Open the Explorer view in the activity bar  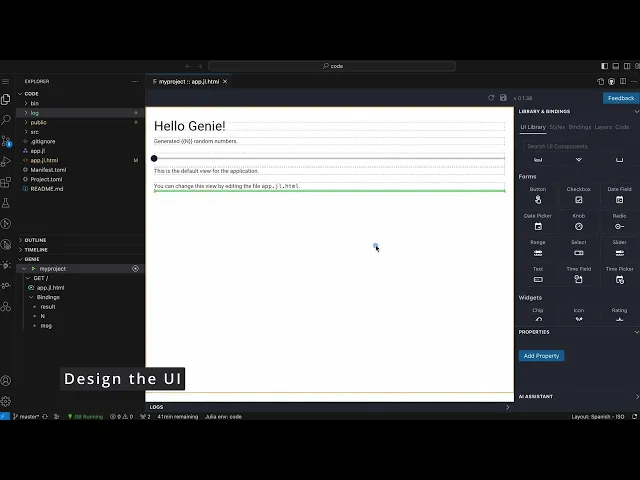[x=6, y=99]
